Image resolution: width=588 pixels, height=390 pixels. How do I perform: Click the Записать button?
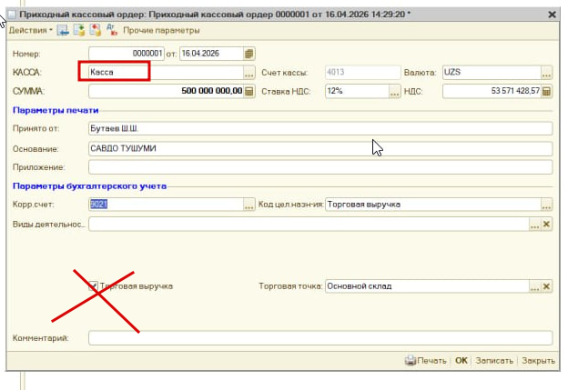click(x=494, y=360)
